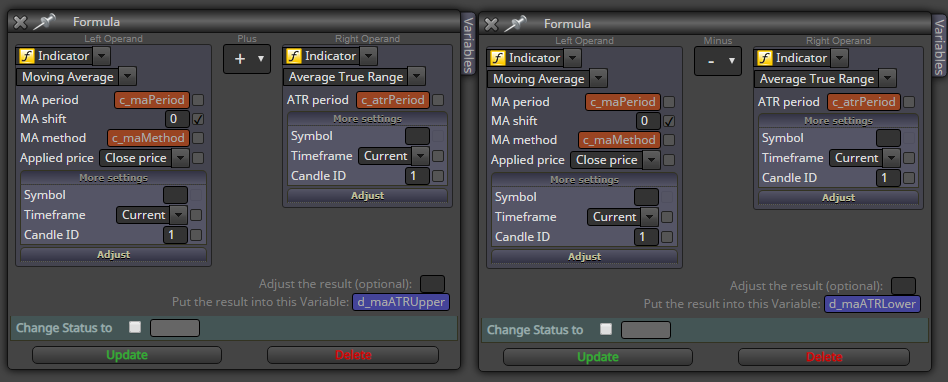Toggle ATR period checkbox in right window
The height and width of the screenshot is (382, 948).
coord(909,102)
